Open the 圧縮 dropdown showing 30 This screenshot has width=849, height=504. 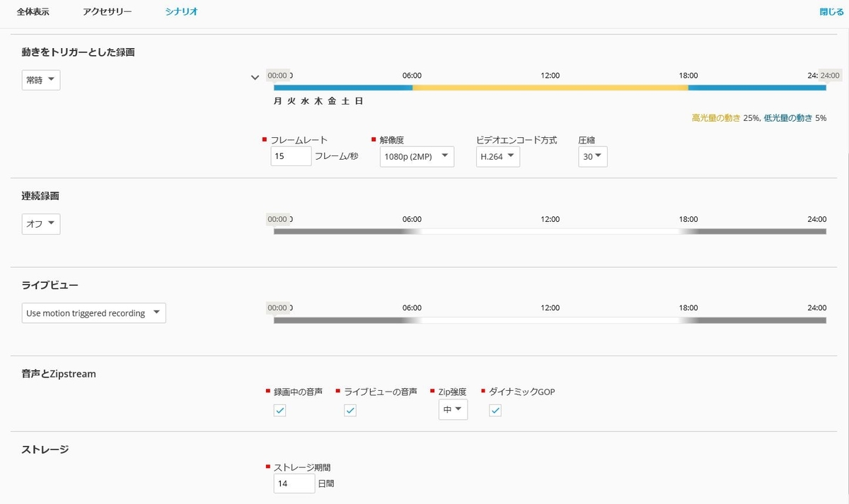click(x=592, y=156)
